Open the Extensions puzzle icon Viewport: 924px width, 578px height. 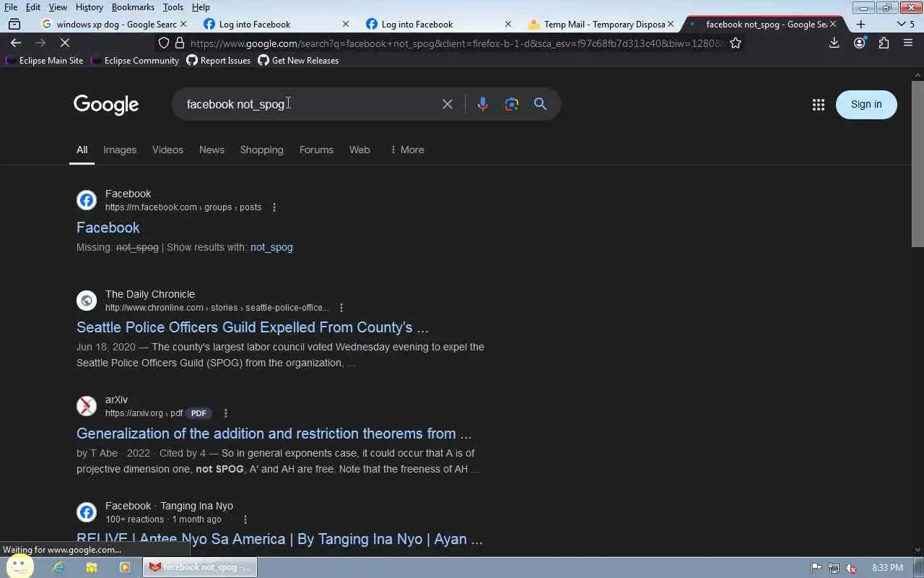[x=884, y=43]
